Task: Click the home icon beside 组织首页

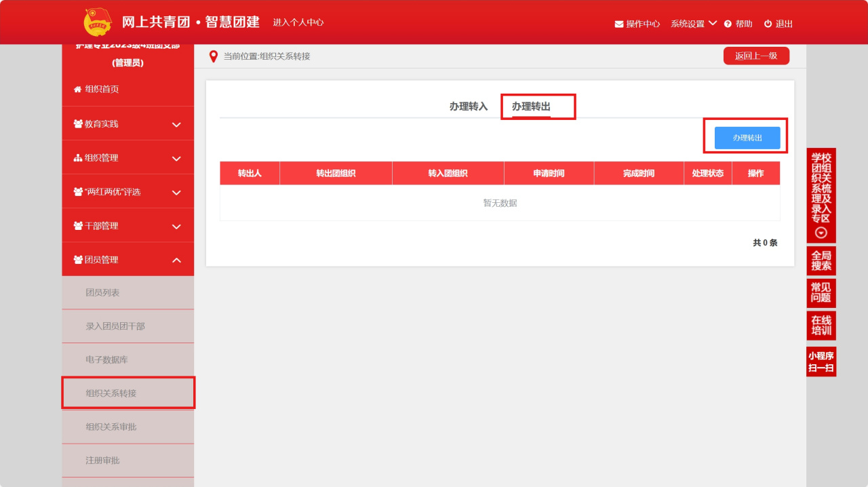Action: click(x=77, y=90)
